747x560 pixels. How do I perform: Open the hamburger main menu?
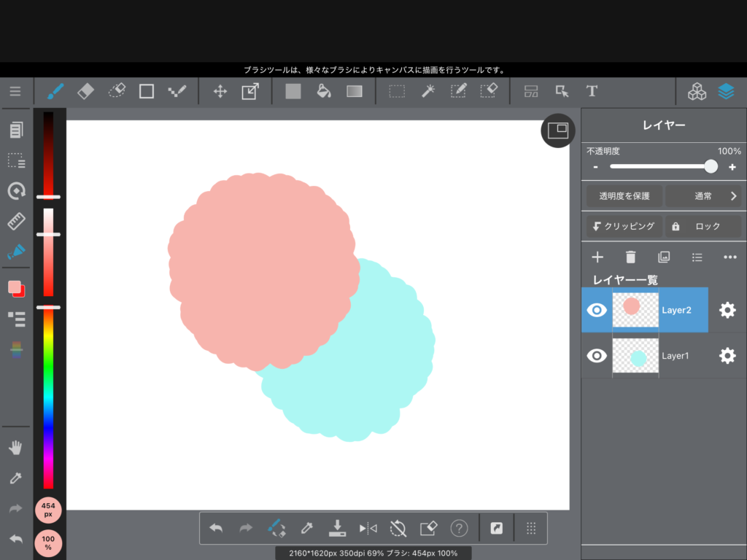(x=15, y=91)
